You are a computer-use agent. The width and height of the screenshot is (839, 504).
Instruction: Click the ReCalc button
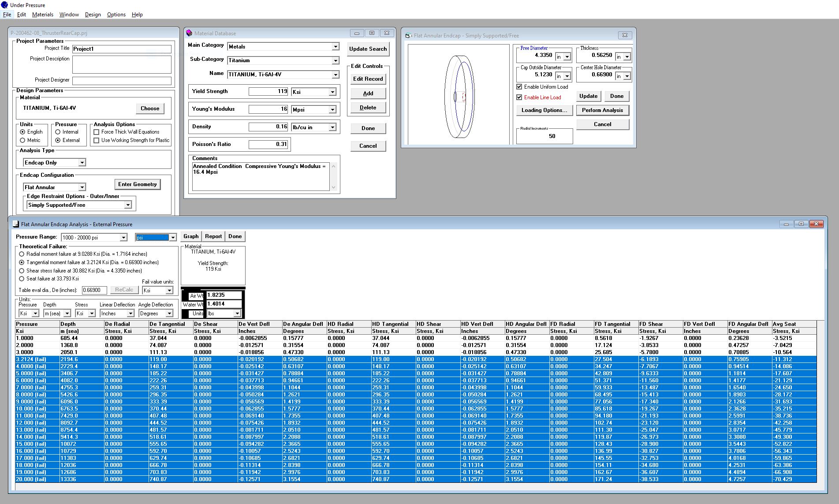(x=124, y=290)
